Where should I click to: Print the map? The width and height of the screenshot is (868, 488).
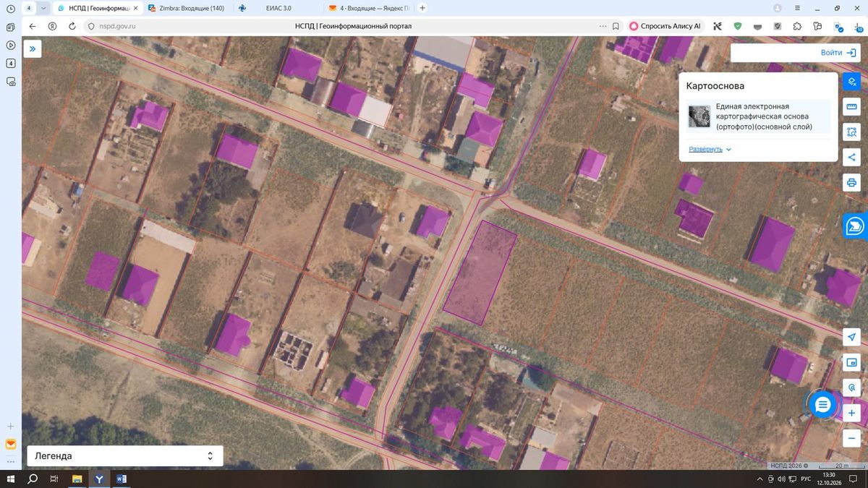(x=852, y=182)
